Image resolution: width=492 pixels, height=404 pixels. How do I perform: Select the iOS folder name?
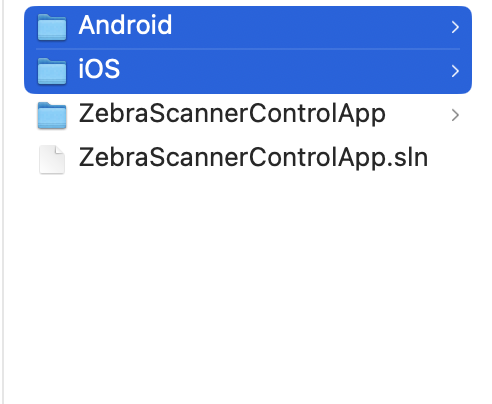pyautogui.click(x=99, y=69)
